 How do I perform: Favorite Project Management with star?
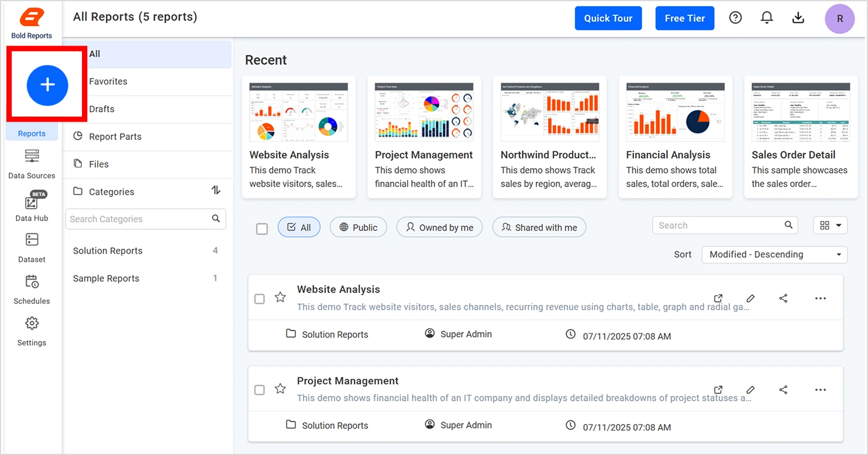pos(280,388)
